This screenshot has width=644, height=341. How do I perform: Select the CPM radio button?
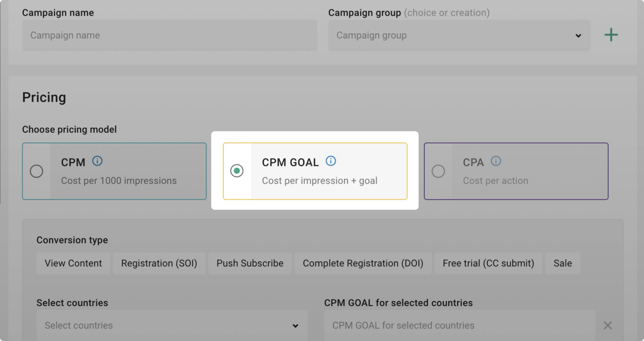click(36, 171)
